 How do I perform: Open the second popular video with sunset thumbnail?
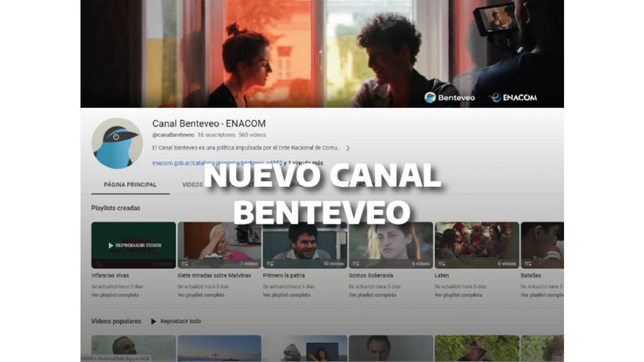point(219,348)
